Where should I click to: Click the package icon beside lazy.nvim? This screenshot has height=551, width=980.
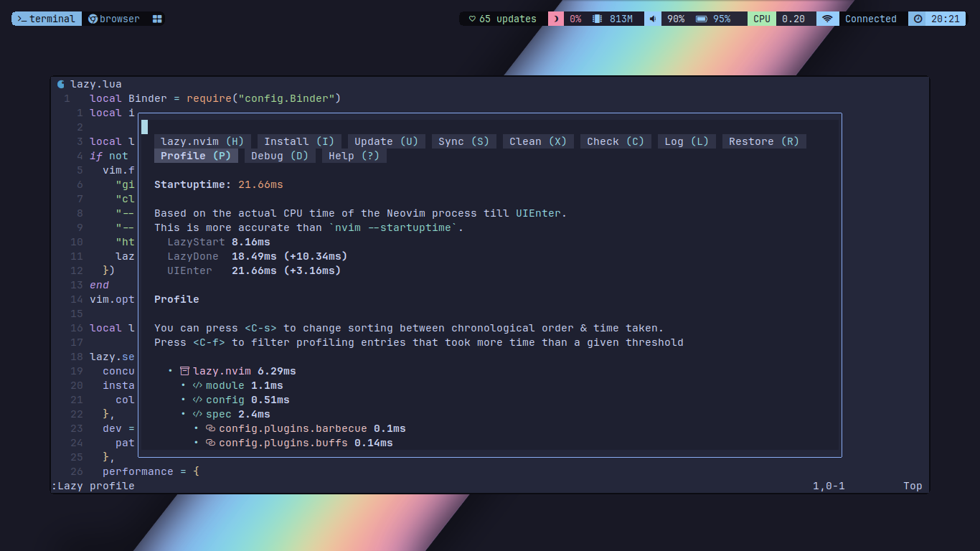pyautogui.click(x=184, y=371)
